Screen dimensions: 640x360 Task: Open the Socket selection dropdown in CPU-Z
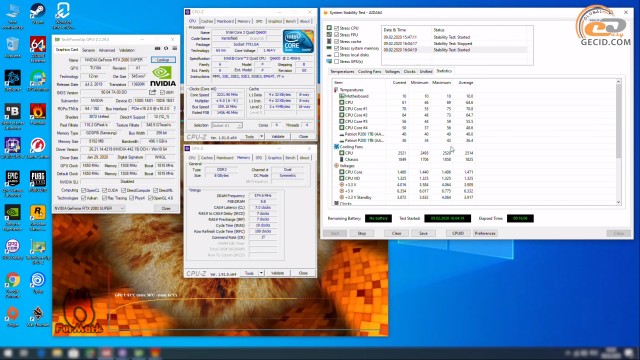click(227, 125)
